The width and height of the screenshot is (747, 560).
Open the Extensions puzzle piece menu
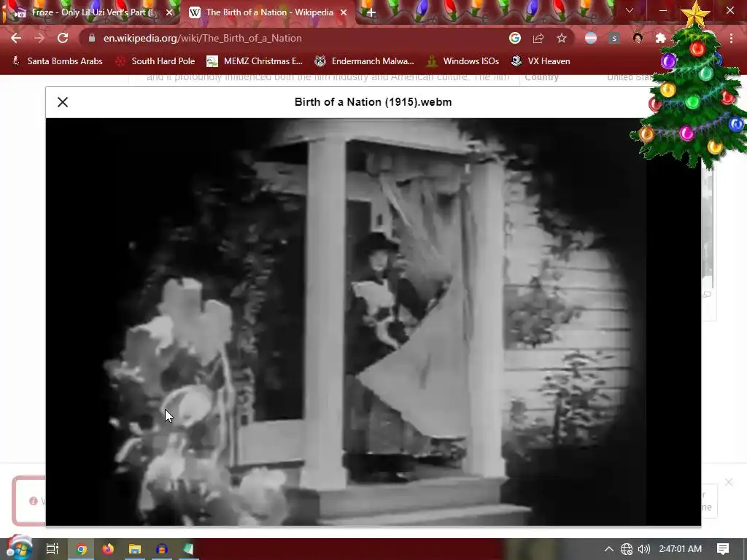pyautogui.click(x=660, y=38)
